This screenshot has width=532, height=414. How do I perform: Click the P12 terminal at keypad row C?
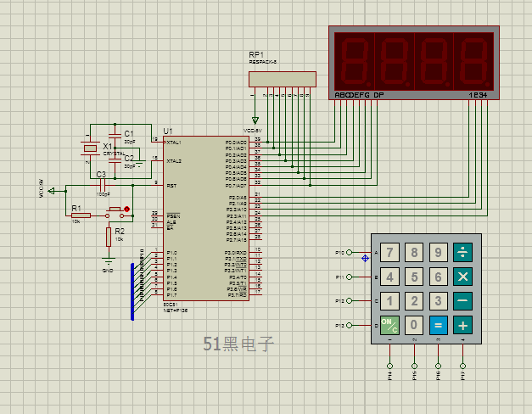[349, 300]
